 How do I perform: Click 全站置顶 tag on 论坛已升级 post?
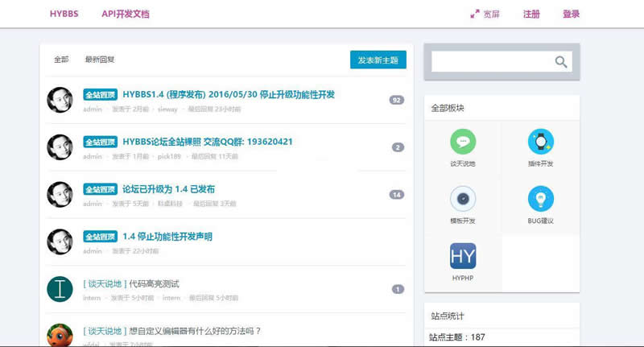100,189
